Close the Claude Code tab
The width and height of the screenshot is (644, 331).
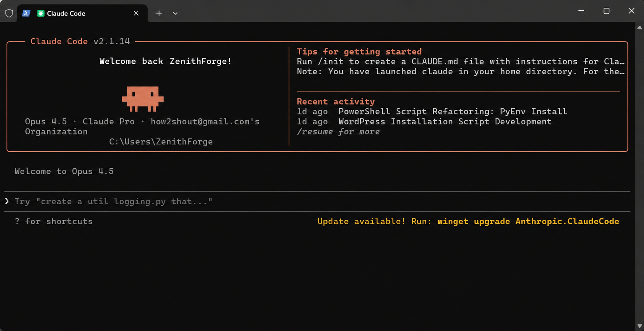click(x=136, y=13)
